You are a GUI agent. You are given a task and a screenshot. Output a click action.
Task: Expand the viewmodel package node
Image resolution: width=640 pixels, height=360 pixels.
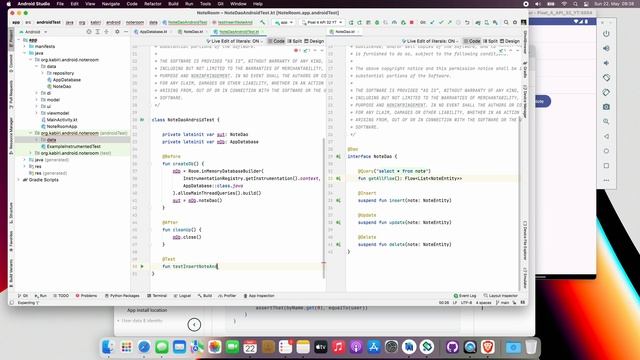click(x=37, y=113)
